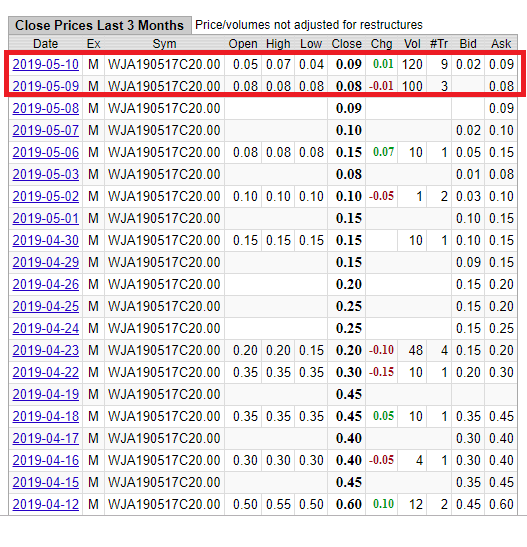The image size is (527, 547).
Task: Click volume 12 in 2019-04-12 row
Action: [x=416, y=504]
